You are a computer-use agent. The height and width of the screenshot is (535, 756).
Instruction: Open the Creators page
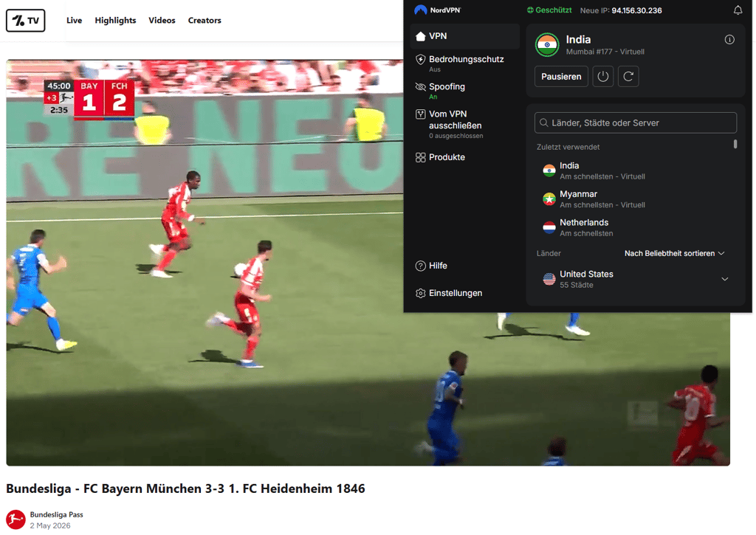tap(205, 20)
